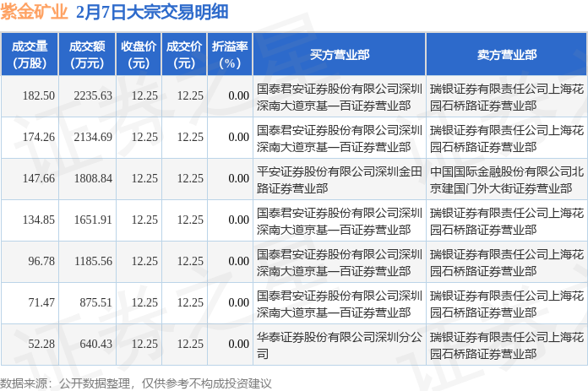Click the 收盘价(元) column header
588x391 pixels.
click(x=139, y=54)
